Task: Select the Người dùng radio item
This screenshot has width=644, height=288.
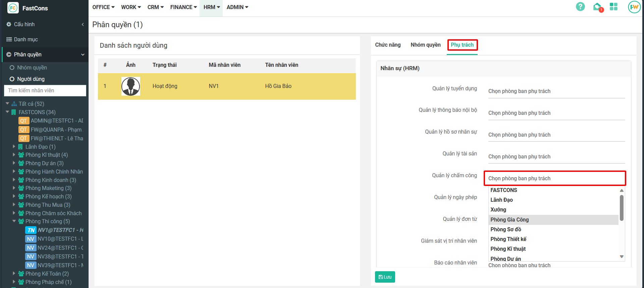Action: 12,79
